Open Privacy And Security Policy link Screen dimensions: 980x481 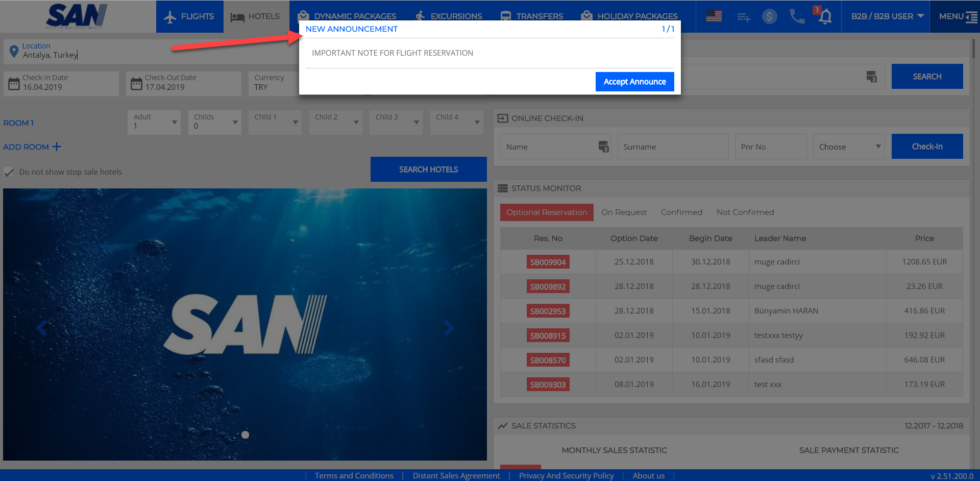tap(566, 475)
